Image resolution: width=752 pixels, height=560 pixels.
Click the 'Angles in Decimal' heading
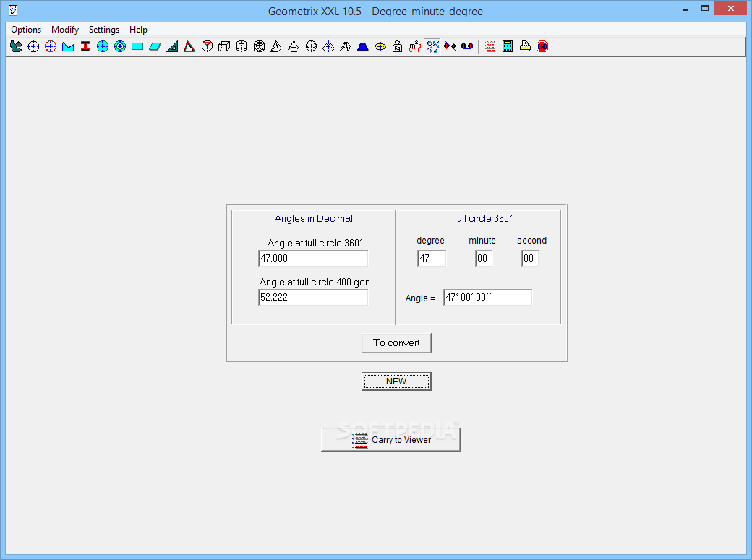pos(314,219)
